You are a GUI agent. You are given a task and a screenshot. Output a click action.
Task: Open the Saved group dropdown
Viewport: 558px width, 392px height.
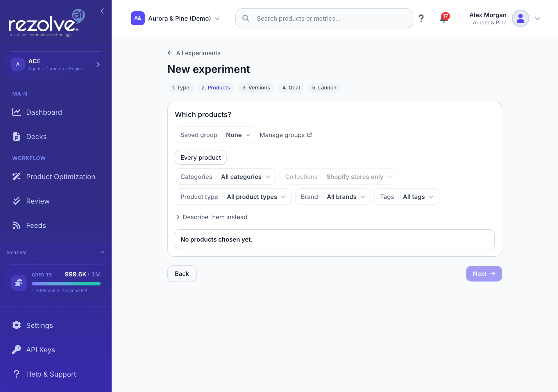[215, 135]
